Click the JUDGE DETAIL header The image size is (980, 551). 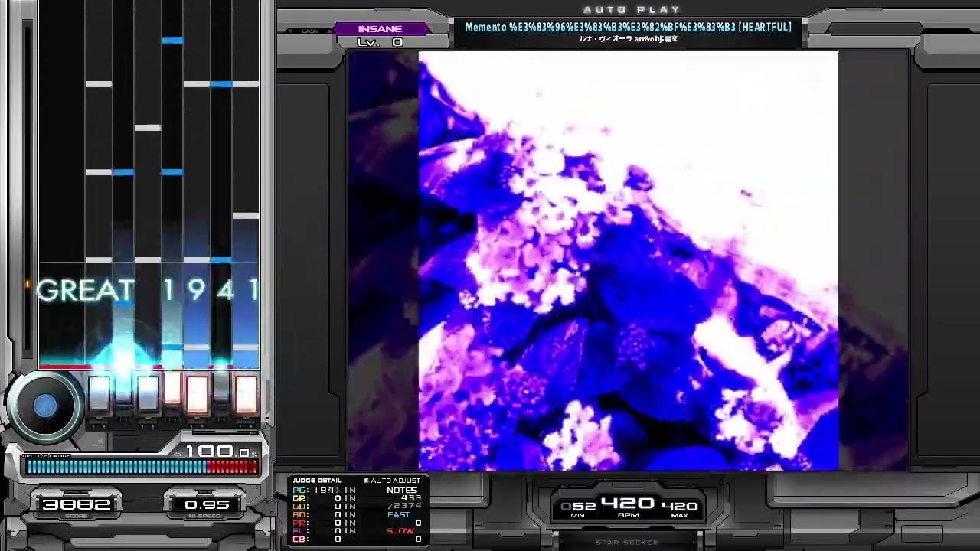[x=317, y=481]
